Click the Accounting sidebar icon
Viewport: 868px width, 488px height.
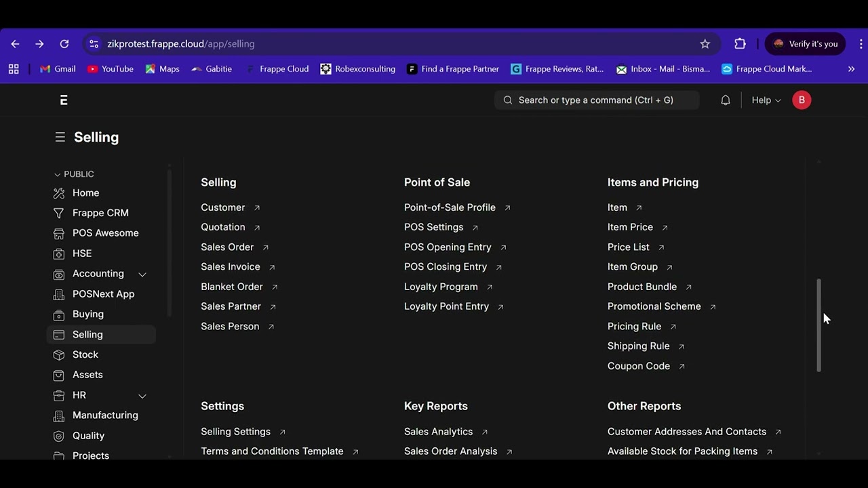point(59,274)
